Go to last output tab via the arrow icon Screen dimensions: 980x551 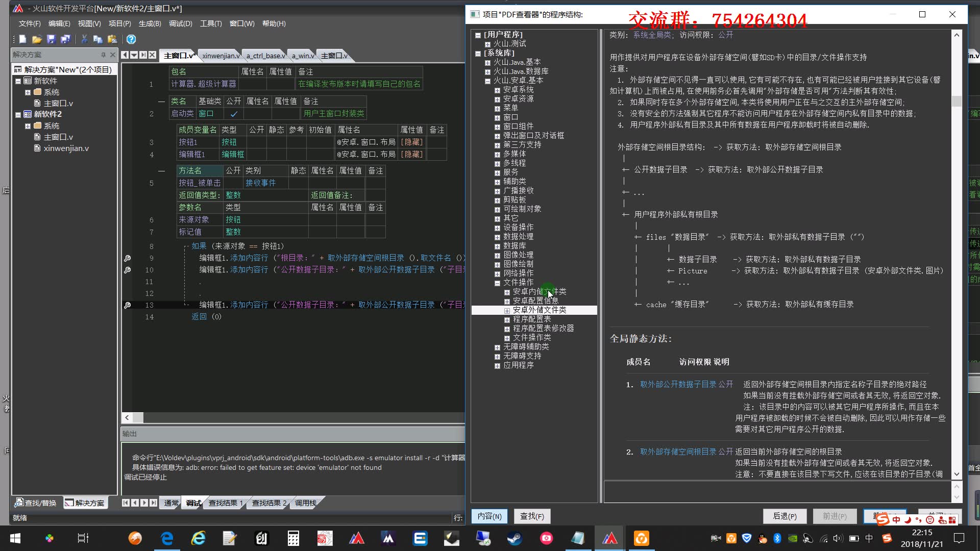(x=153, y=503)
